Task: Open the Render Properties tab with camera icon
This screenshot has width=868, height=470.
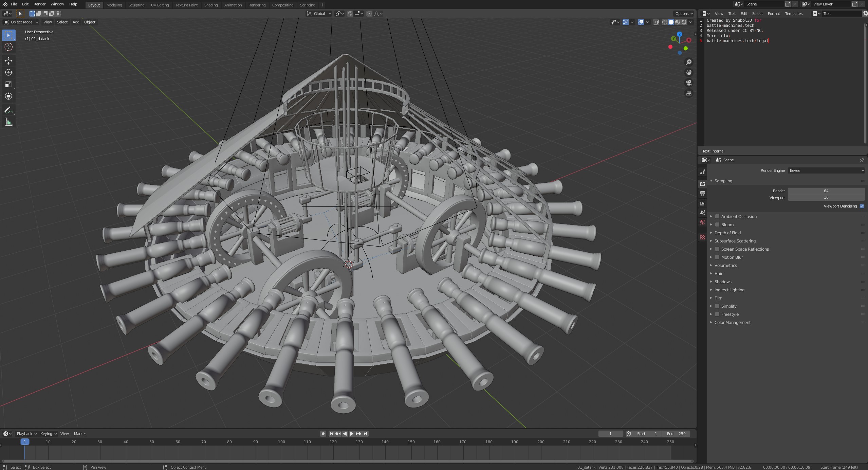Action: 702,184
